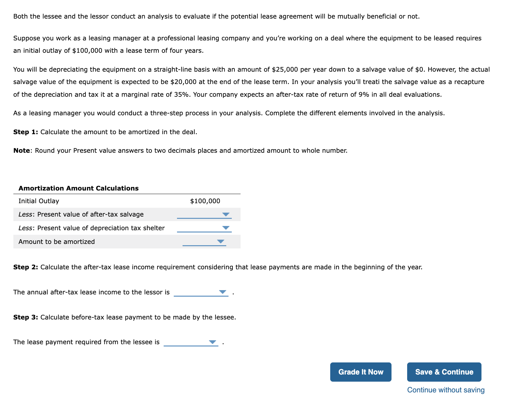This screenshot has width=532, height=409.
Task: Click the arrow icon next to lease income blank
Action: 223,292
